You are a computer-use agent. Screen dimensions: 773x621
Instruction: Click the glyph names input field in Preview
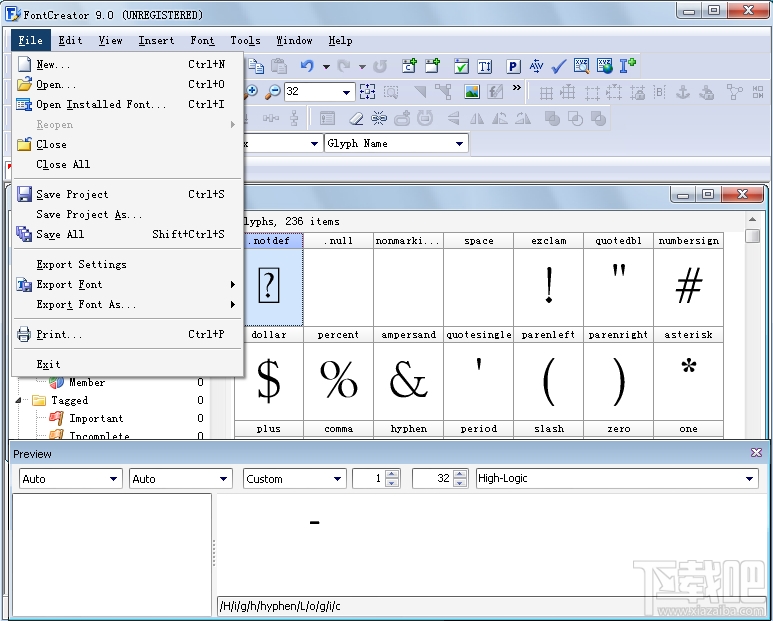(x=491, y=606)
